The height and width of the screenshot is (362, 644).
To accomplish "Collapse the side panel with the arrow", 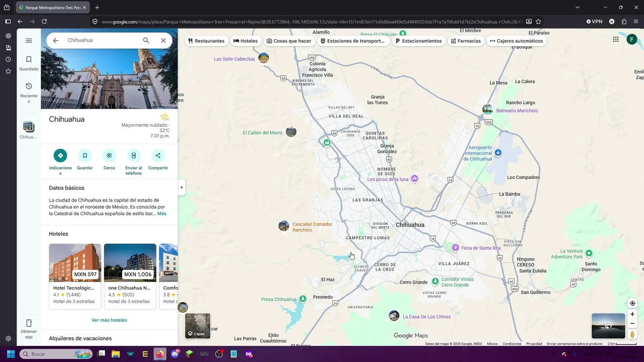I will point(182,188).
